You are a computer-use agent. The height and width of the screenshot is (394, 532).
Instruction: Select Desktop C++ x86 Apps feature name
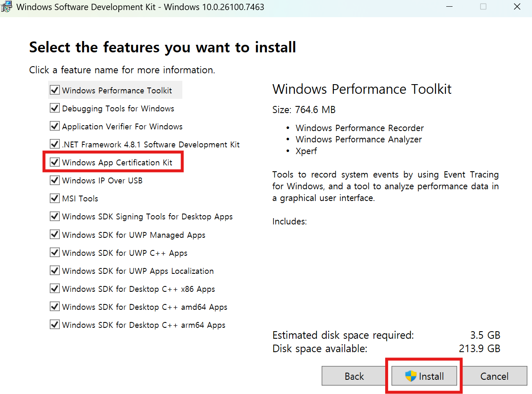pos(138,289)
